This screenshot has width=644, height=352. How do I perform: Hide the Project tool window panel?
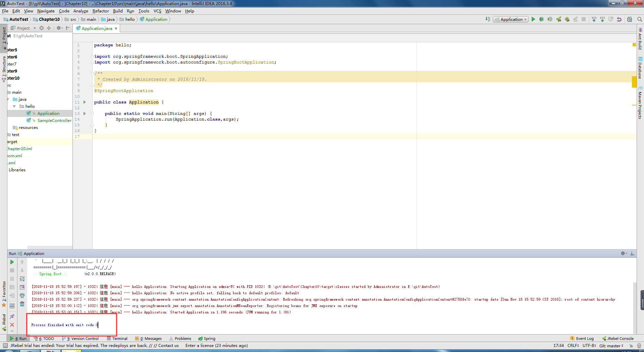click(68, 28)
